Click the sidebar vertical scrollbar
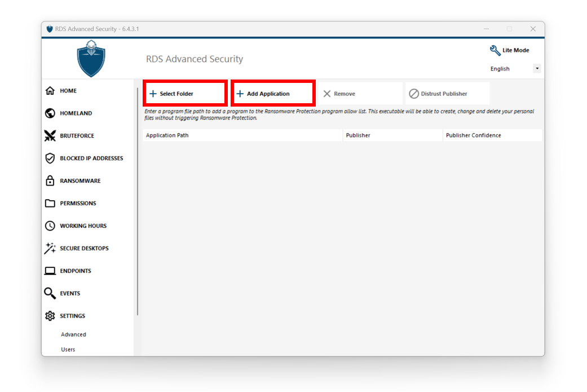 [138, 201]
